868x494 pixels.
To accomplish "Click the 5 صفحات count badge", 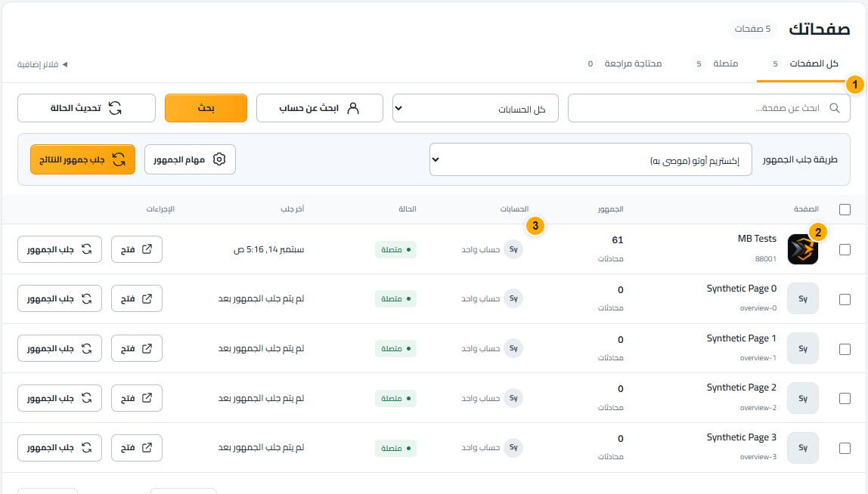I will point(752,29).
